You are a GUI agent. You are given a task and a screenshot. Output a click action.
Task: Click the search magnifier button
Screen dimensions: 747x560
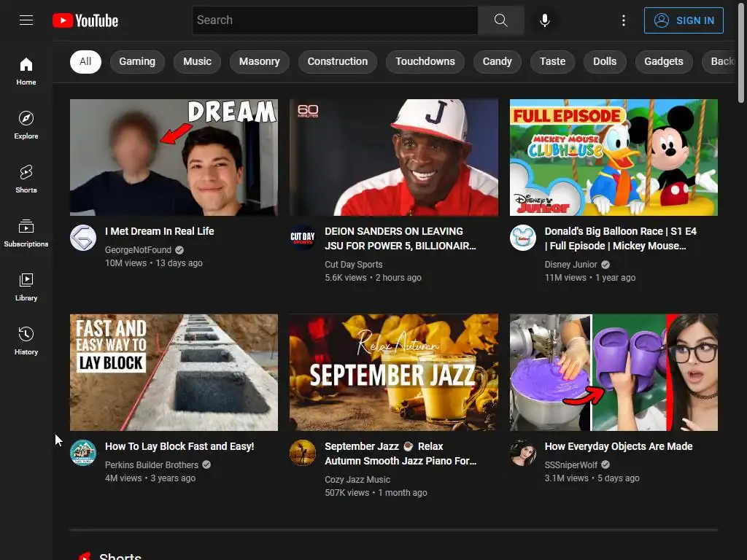(x=500, y=20)
